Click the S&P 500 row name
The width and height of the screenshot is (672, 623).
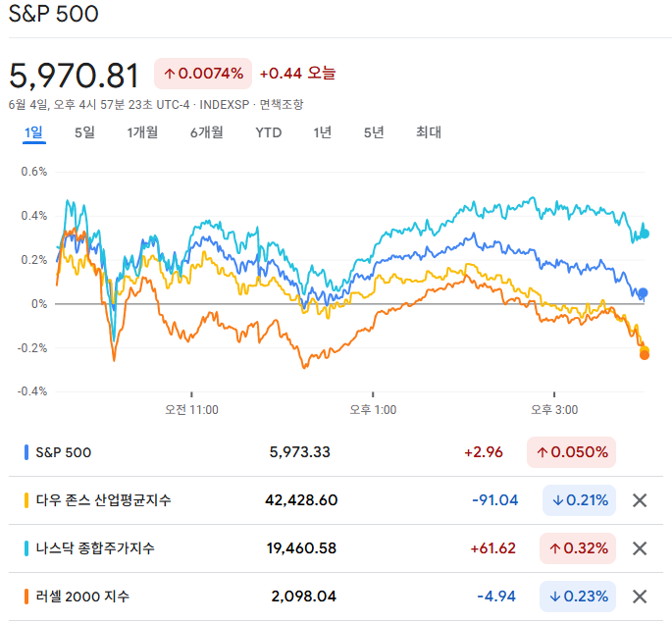click(64, 452)
